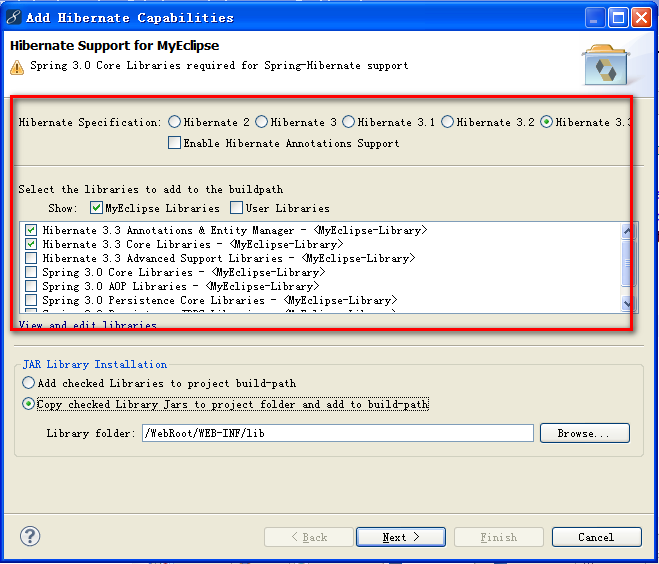This screenshot has width=659, height=564.
Task: Click the library list scrollbar thumb
Action: pos(627,263)
